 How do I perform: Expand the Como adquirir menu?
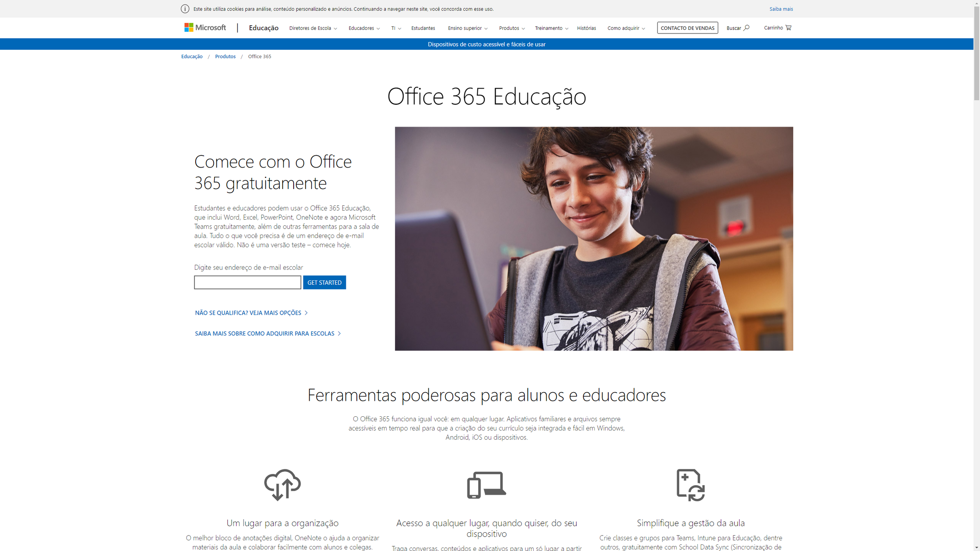(626, 28)
